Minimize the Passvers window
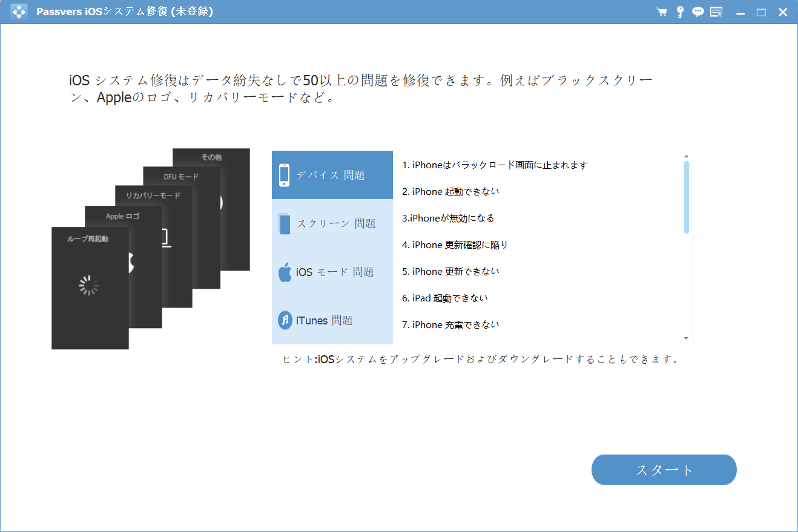The height and width of the screenshot is (532, 798). click(740, 12)
